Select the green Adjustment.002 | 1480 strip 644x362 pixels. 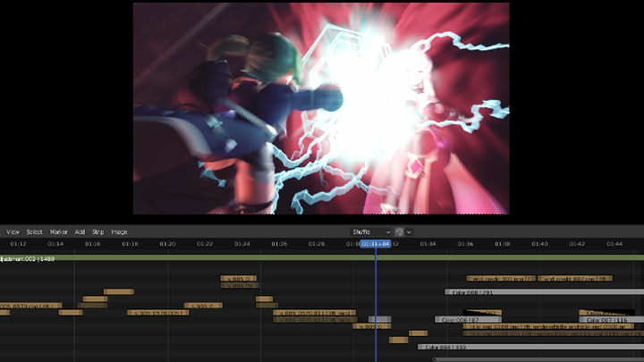click(322, 258)
